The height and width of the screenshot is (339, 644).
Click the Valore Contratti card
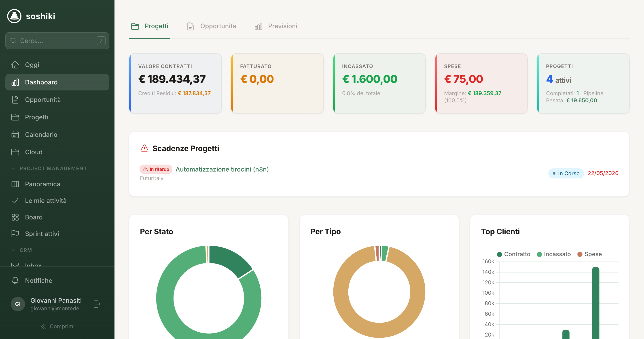tap(175, 83)
